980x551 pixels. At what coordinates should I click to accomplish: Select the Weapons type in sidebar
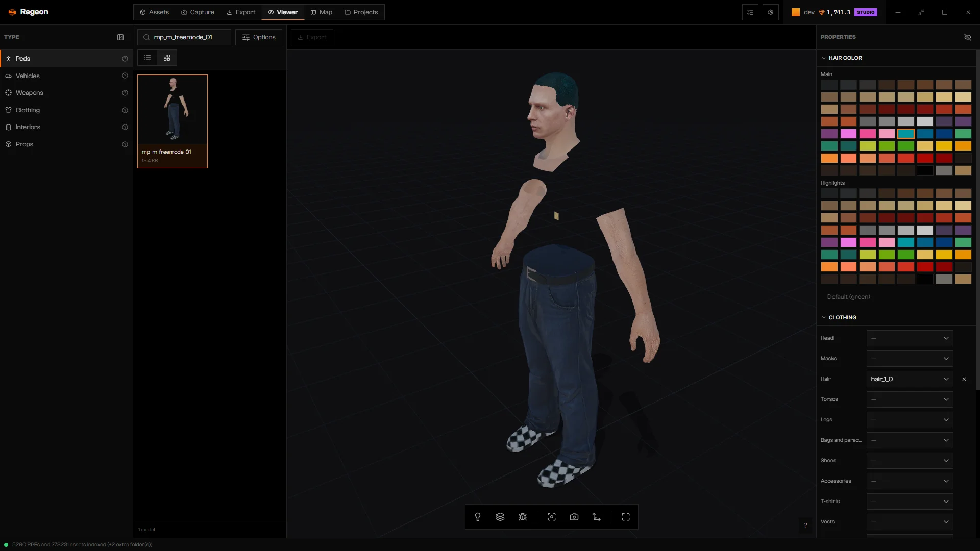[x=66, y=93]
